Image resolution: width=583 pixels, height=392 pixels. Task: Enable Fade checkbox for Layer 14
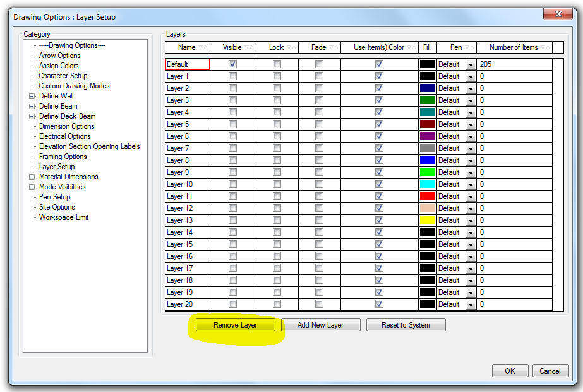[x=320, y=232]
